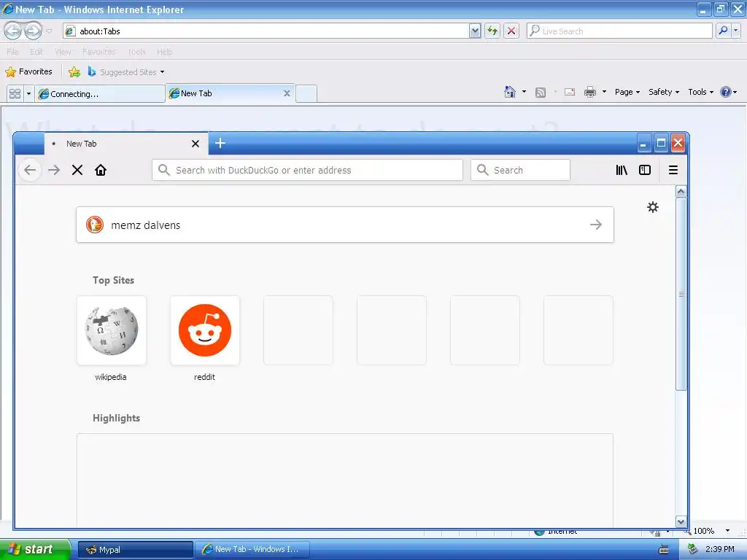Open a blank new tab in IE
This screenshot has width=747, height=560.
[x=306, y=93]
